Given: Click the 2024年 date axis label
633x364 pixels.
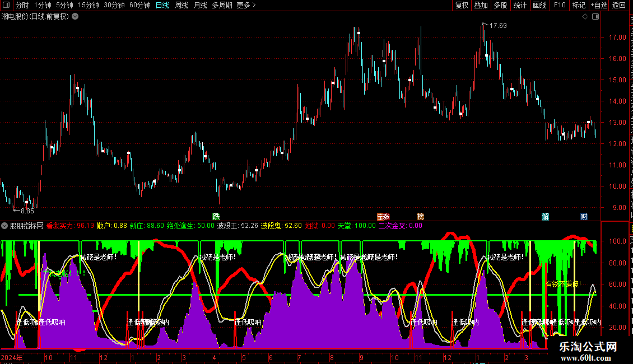Looking at the screenshot, I should click(x=12, y=357).
